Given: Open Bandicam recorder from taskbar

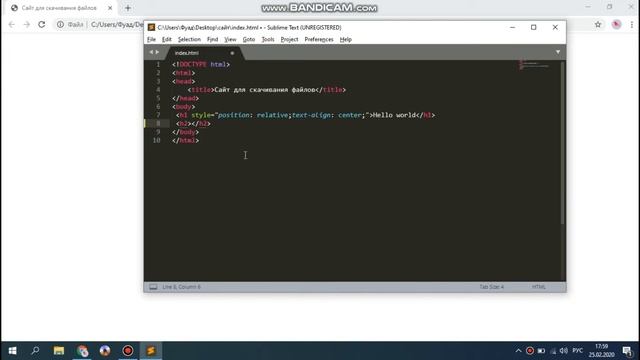Looking at the screenshot, I should tap(128, 351).
